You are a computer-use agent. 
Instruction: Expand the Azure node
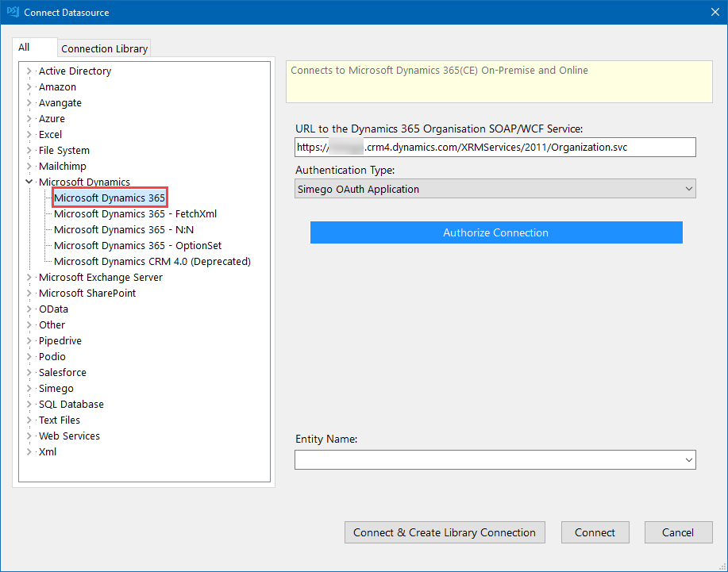(29, 119)
